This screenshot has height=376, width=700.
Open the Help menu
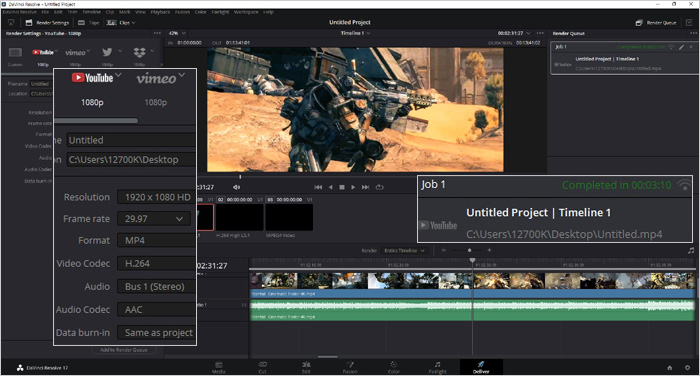[268, 12]
